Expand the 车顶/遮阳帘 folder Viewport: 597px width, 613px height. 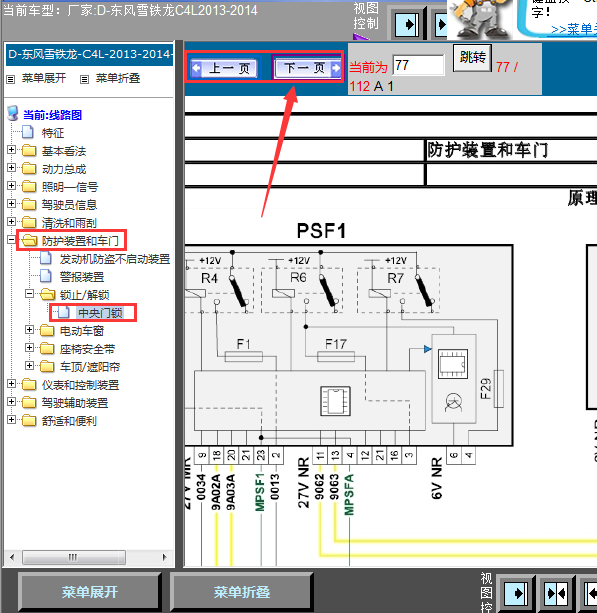[x=29, y=365]
